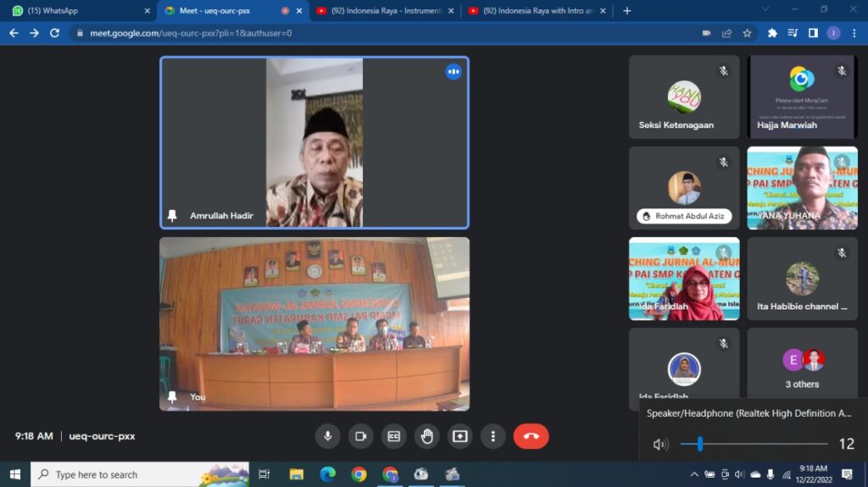
Task: Bookmark this page with the star icon
Action: pos(747,33)
